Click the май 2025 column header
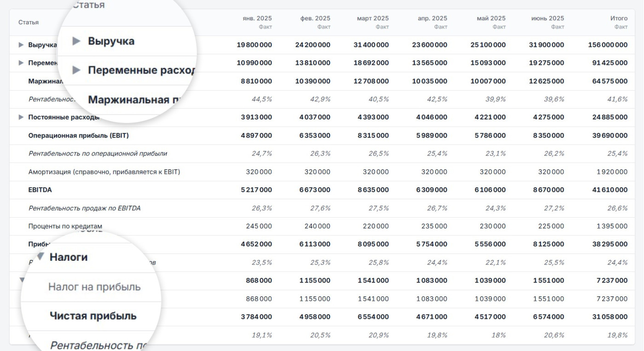This screenshot has height=351, width=644. click(x=491, y=18)
